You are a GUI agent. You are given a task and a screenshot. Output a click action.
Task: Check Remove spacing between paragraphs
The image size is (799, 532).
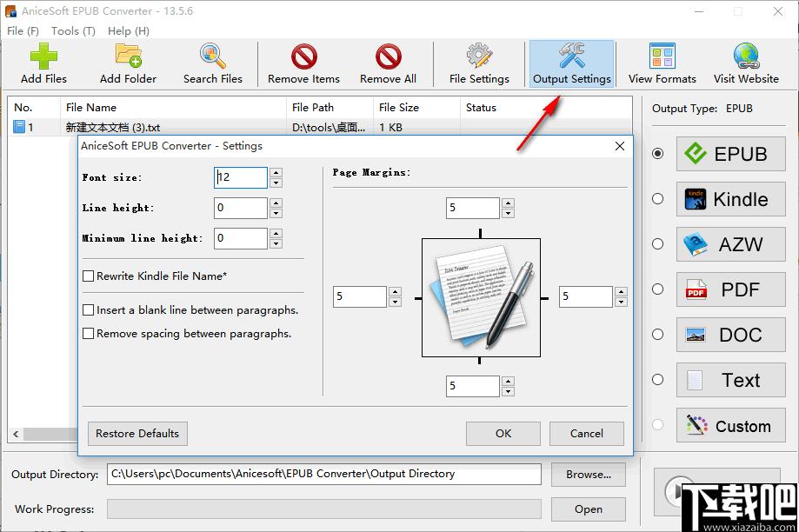pos(88,333)
